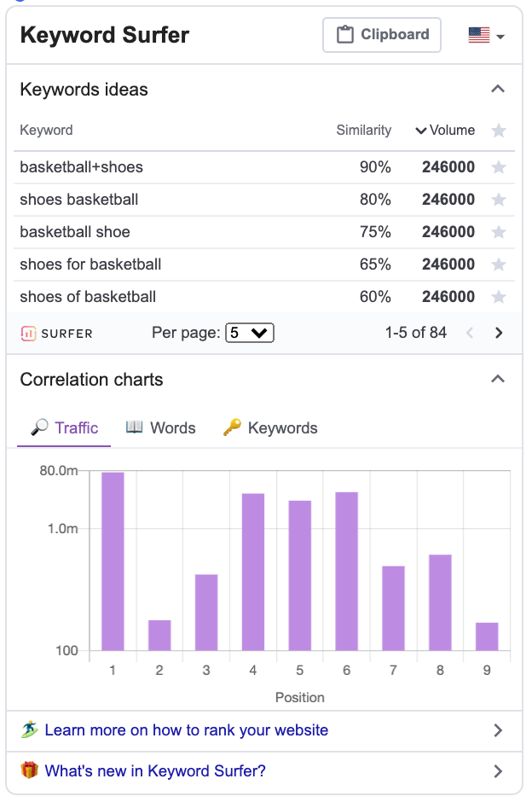532x802 pixels.
Task: Click the surfer emoji icon
Action: coord(29,729)
